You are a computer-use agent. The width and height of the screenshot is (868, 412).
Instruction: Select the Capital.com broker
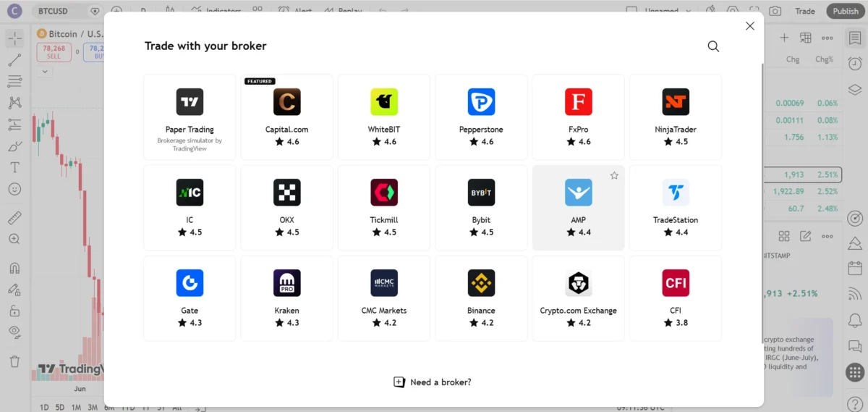286,117
